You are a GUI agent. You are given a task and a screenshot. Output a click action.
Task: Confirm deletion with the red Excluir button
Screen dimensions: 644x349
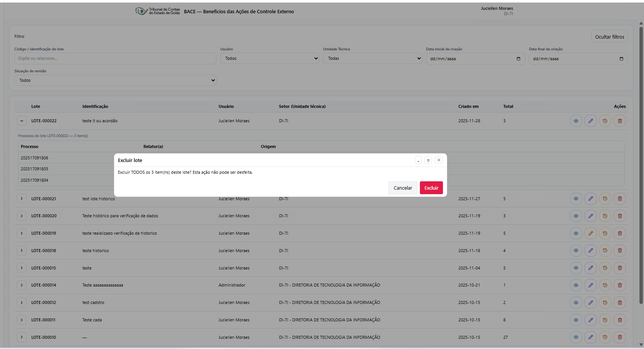point(431,188)
